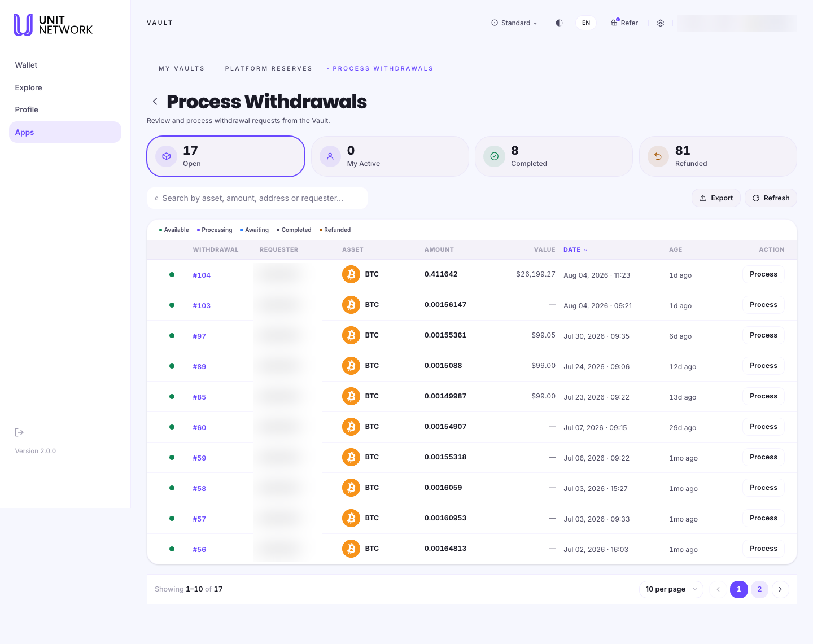Process withdrawal #97
Image resolution: width=813 pixels, height=644 pixels.
[x=763, y=335]
